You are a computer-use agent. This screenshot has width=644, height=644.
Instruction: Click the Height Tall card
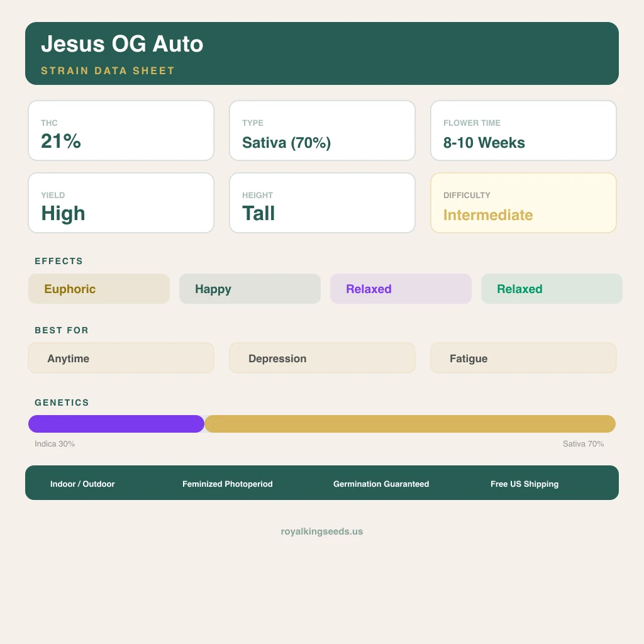[x=322, y=203]
